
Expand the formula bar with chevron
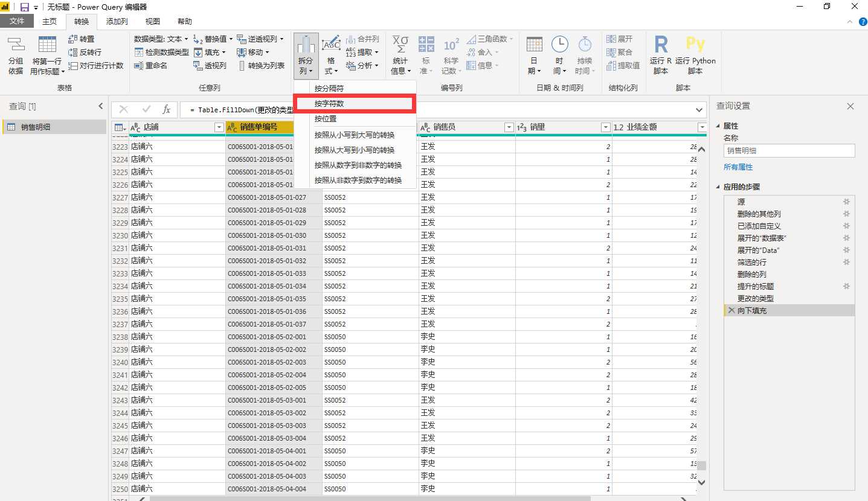(700, 110)
